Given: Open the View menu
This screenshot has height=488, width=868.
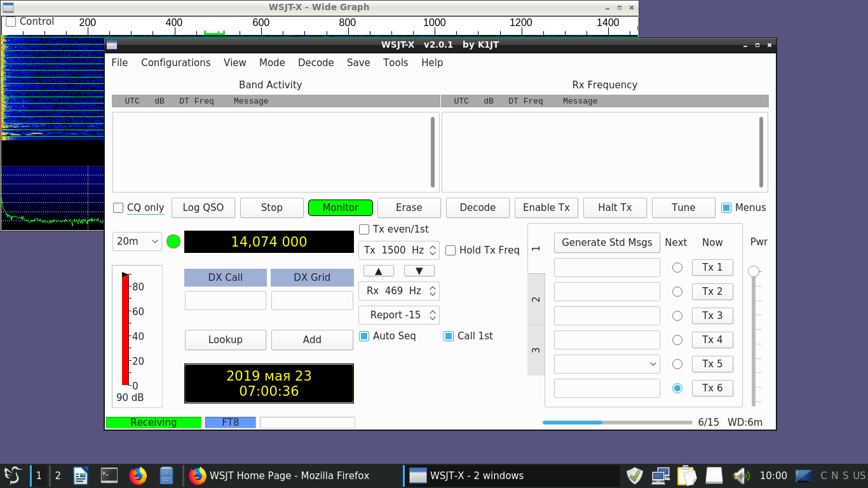Looking at the screenshot, I should (235, 63).
